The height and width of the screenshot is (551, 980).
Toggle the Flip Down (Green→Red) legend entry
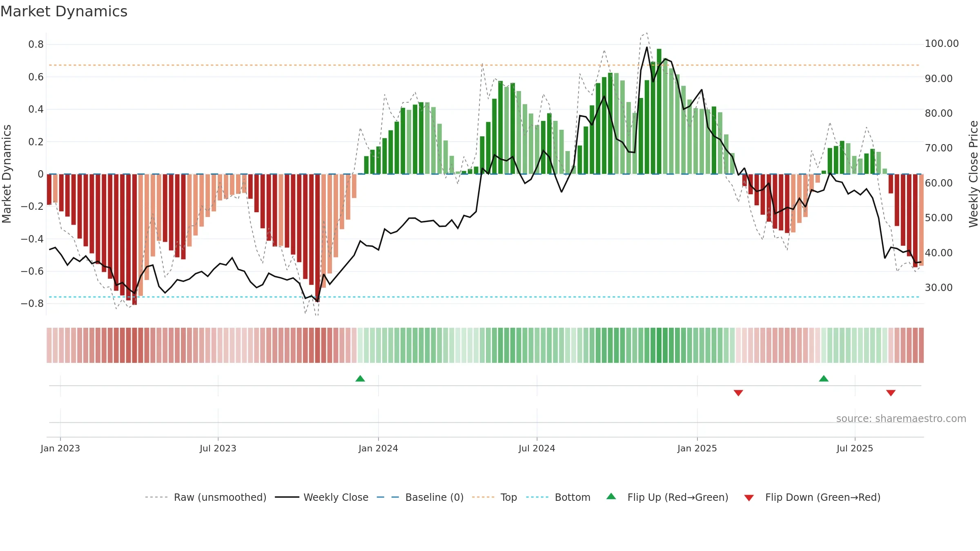pos(812,497)
